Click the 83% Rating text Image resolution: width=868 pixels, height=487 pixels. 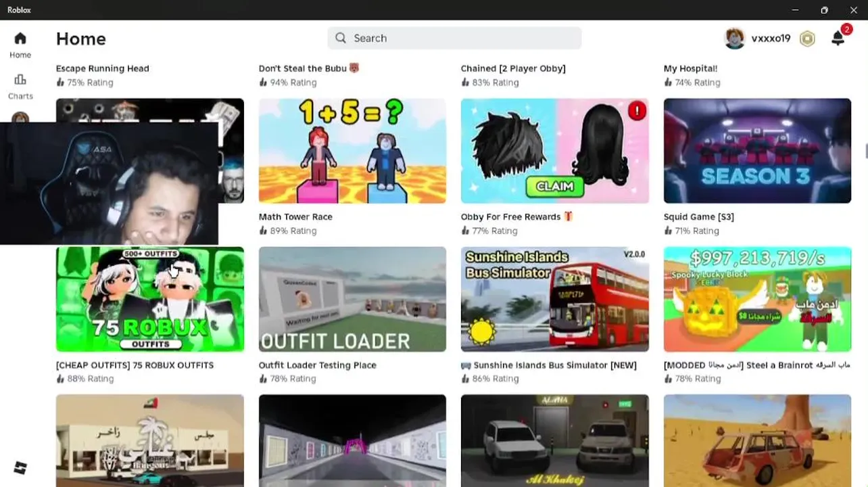click(496, 83)
